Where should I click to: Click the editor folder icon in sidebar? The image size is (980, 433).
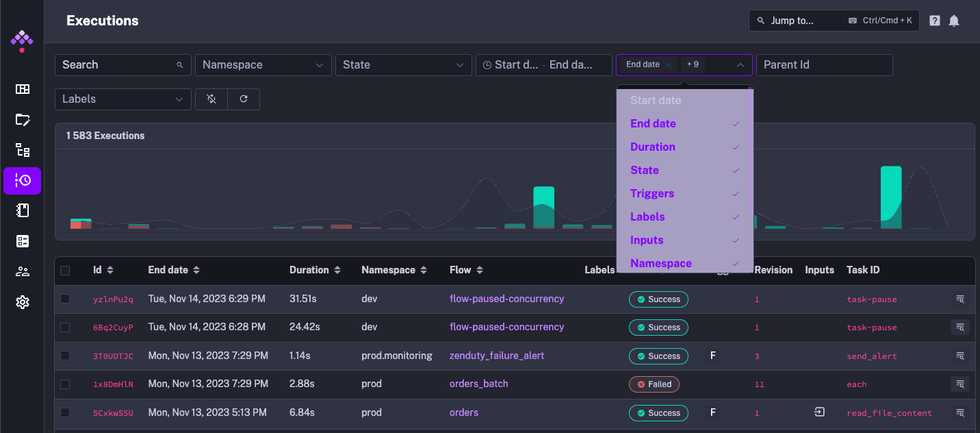click(x=22, y=120)
